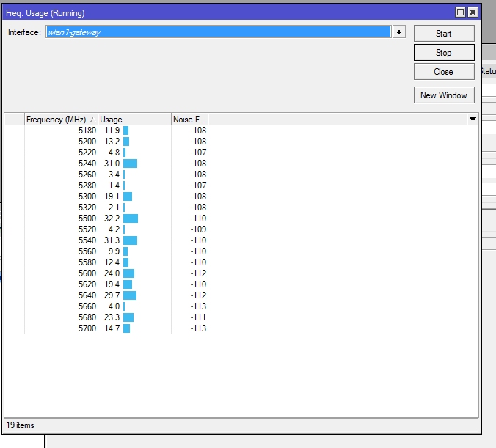496x448 pixels.
Task: Close window using title bar X icon
Action: 473,12
